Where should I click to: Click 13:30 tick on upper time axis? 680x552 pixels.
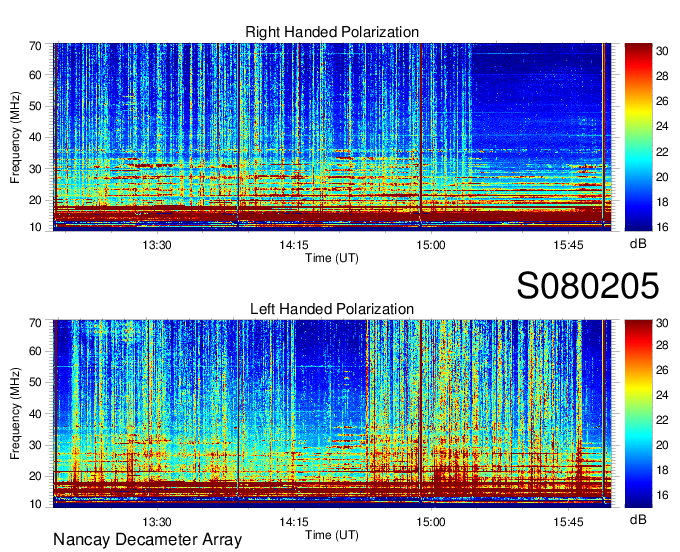click(157, 245)
